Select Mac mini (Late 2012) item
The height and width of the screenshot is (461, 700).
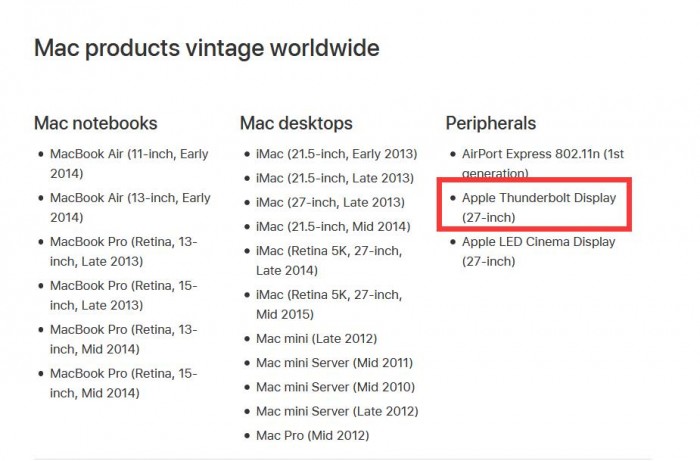click(x=316, y=338)
